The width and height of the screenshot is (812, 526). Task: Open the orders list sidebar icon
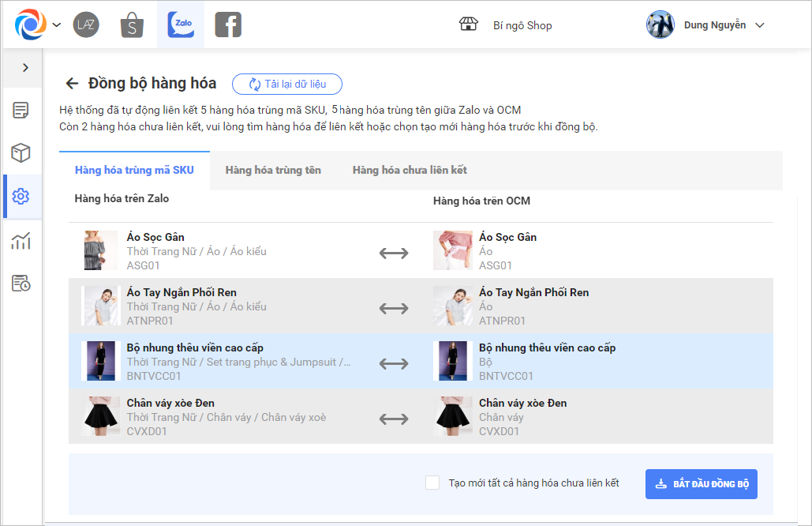tap(21, 110)
